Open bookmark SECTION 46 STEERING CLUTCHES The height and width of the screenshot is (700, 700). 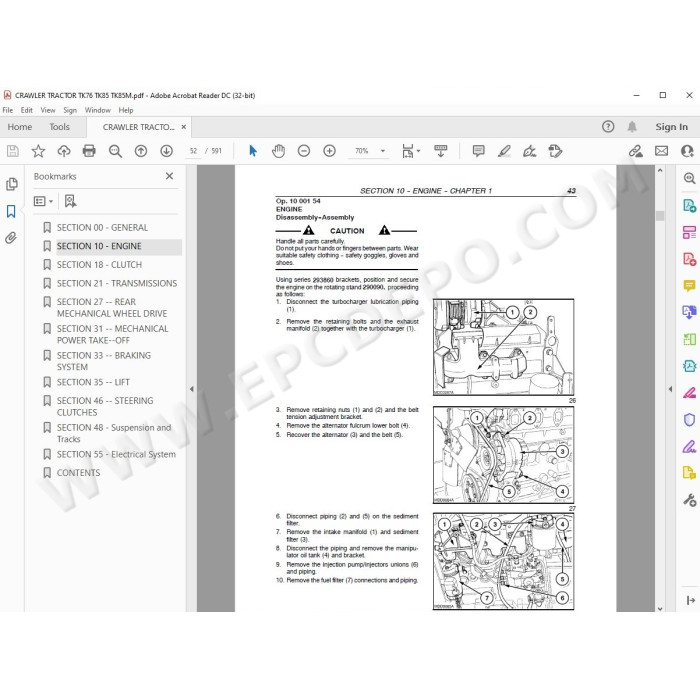coord(104,406)
